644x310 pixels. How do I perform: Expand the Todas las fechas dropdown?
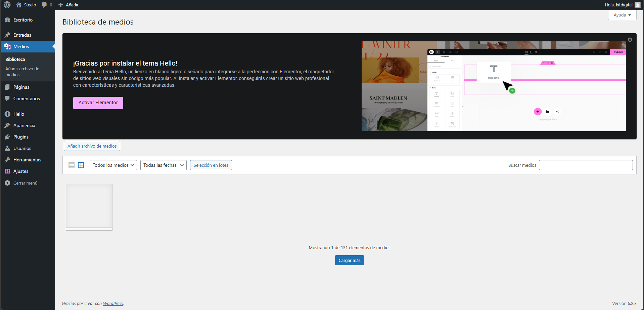pyautogui.click(x=163, y=165)
